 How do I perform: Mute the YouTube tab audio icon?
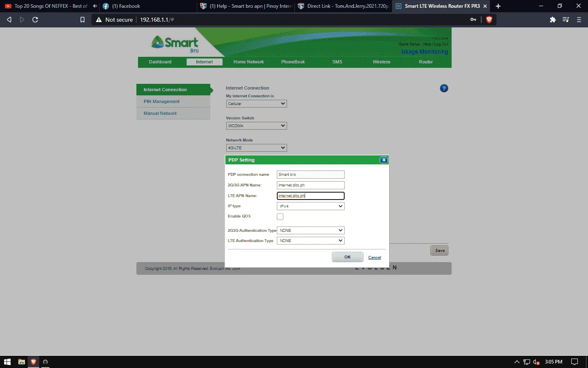point(95,6)
